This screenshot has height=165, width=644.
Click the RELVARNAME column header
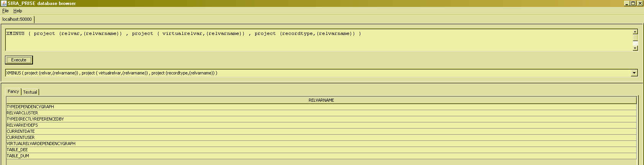point(321,100)
